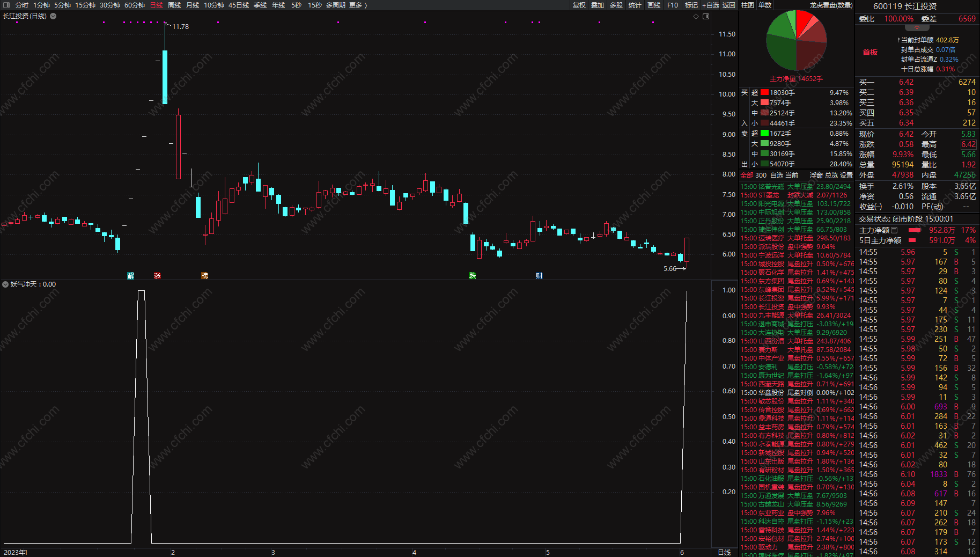Image resolution: width=980 pixels, height=557 pixels.
Task: Switch to 60分钟 chart period
Action: coord(134,5)
